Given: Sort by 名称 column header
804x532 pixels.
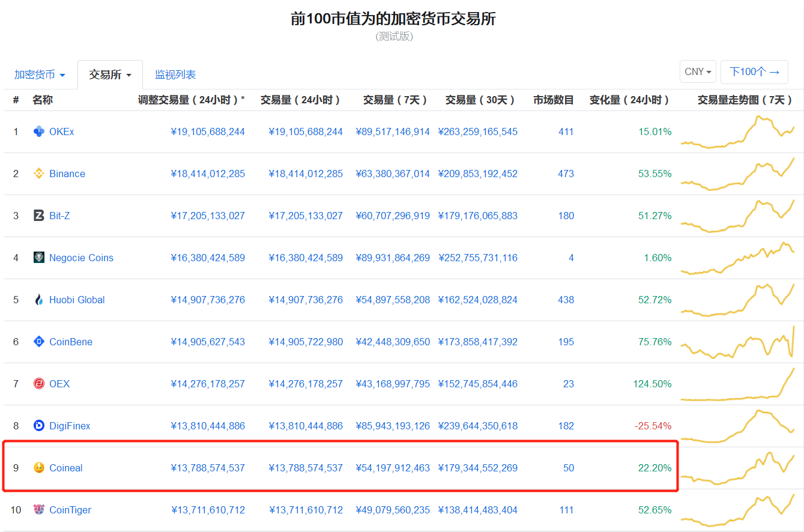Looking at the screenshot, I should pos(43,100).
